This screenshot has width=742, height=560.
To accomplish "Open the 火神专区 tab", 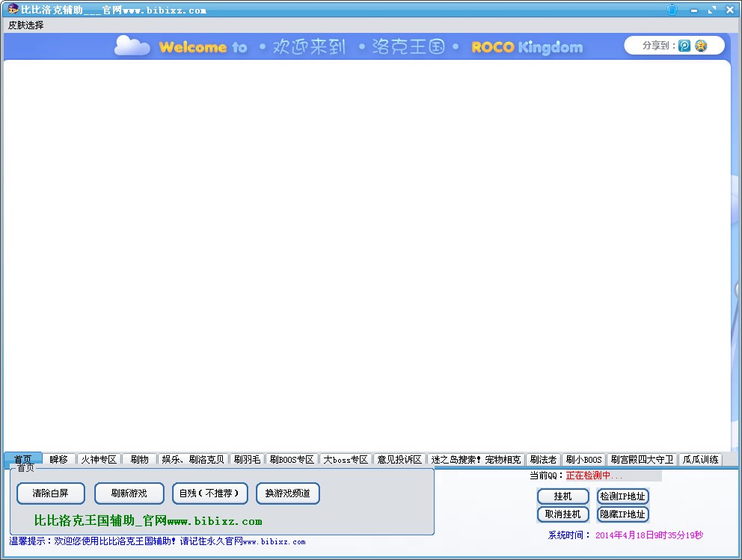I will (99, 459).
